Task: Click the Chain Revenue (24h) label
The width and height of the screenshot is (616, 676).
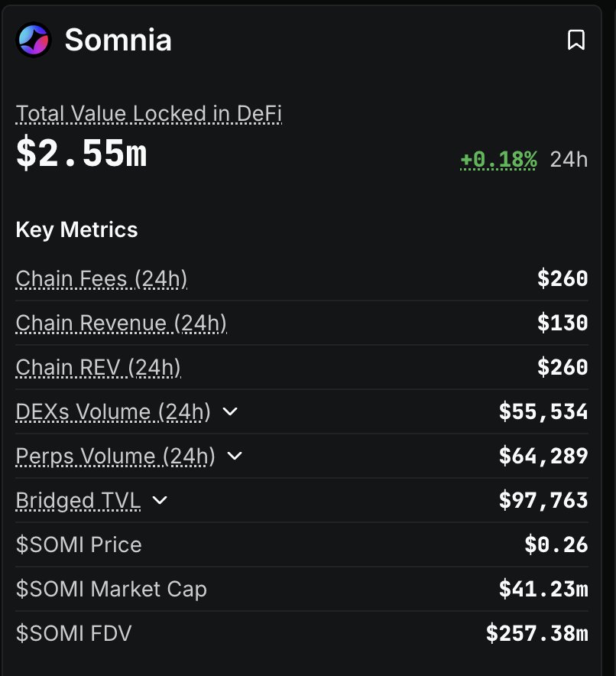Action: click(x=121, y=323)
